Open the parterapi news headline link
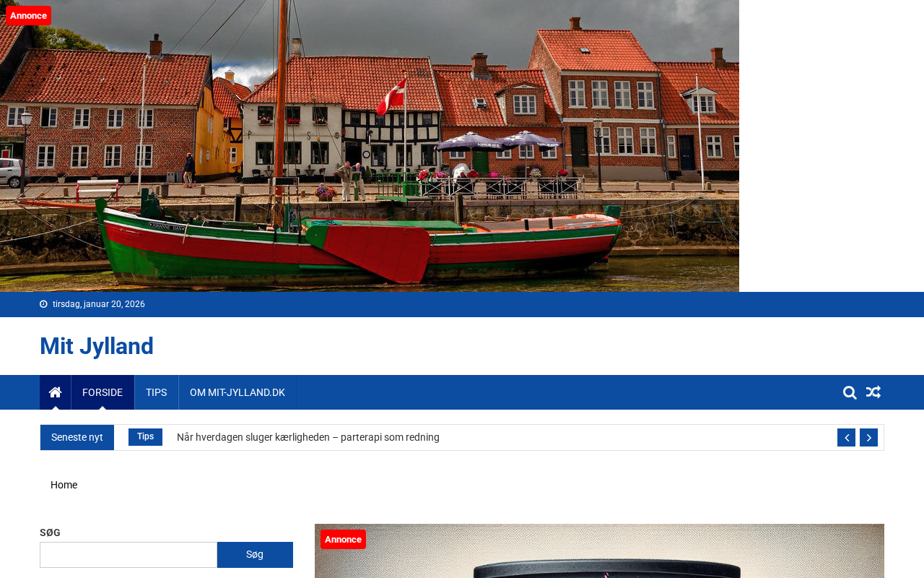924x578 pixels. 308,437
